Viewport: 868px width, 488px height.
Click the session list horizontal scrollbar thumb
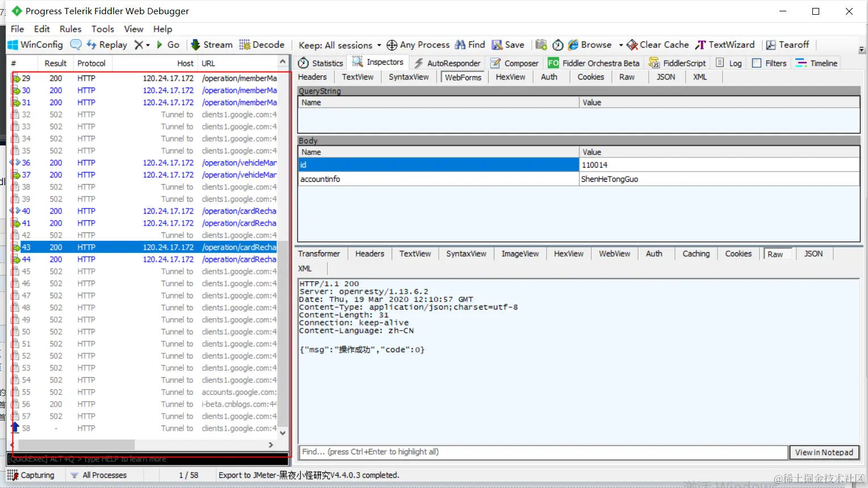[x=77, y=445]
